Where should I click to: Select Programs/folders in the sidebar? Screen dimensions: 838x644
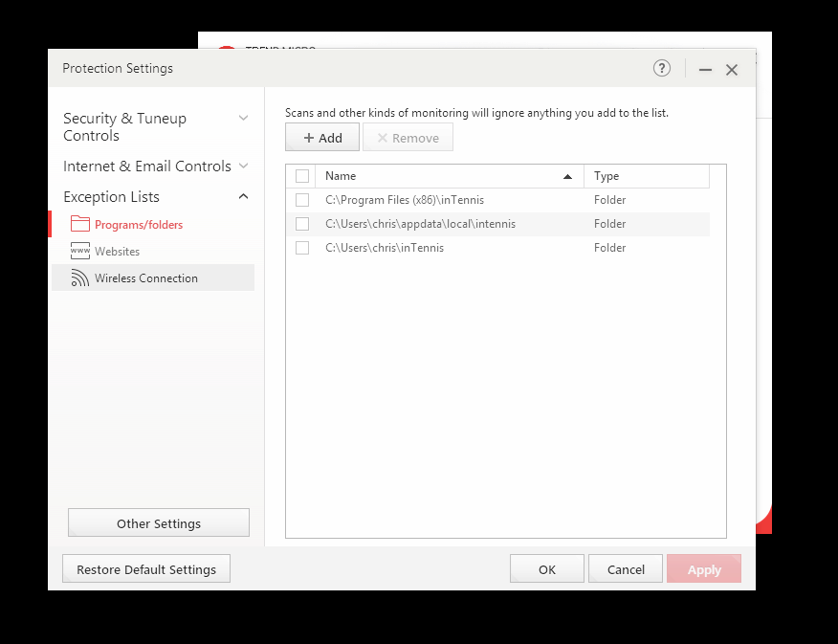[139, 225]
